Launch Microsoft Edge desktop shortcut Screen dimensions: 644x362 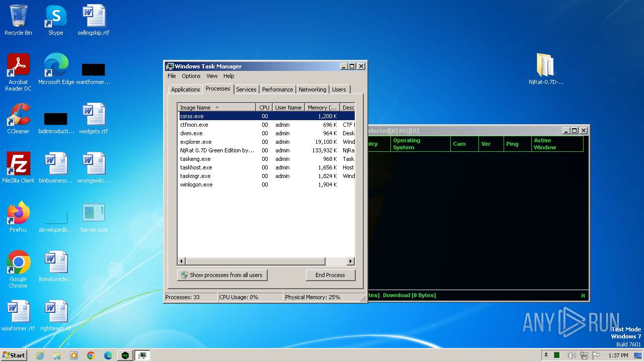56,69
